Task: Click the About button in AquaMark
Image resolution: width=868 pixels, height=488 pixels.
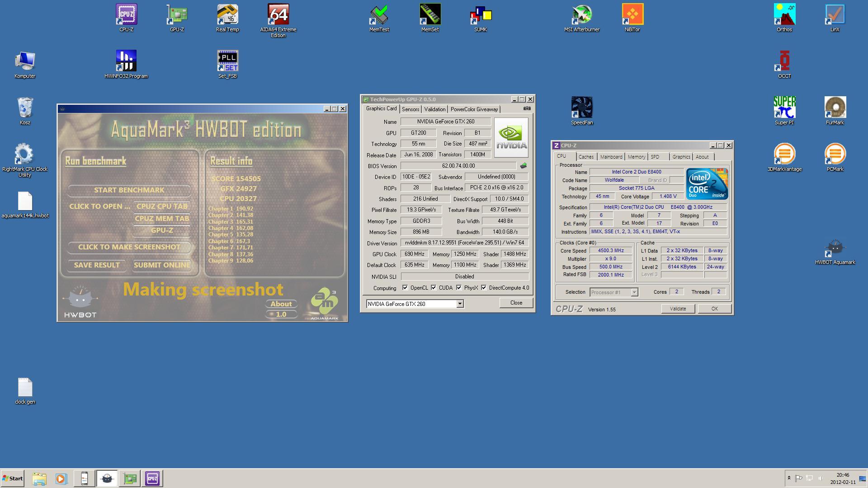Action: click(x=281, y=304)
